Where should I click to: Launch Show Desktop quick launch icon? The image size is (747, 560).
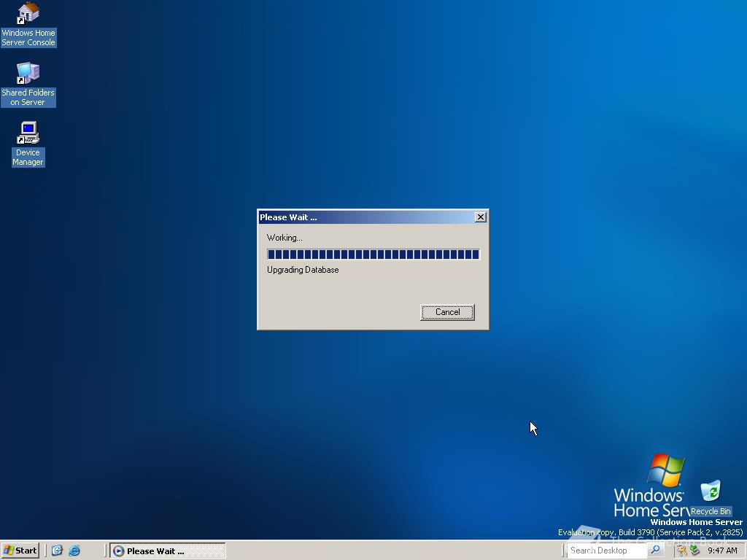pos(57,551)
